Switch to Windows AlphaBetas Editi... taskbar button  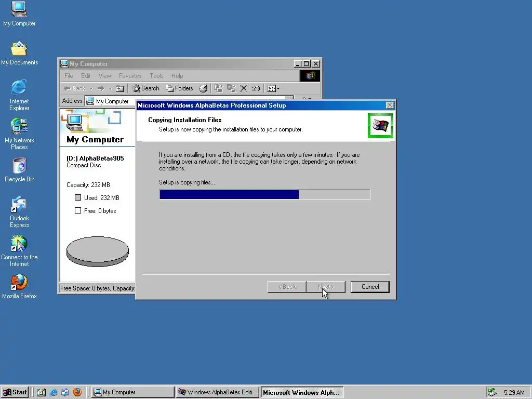218,392
